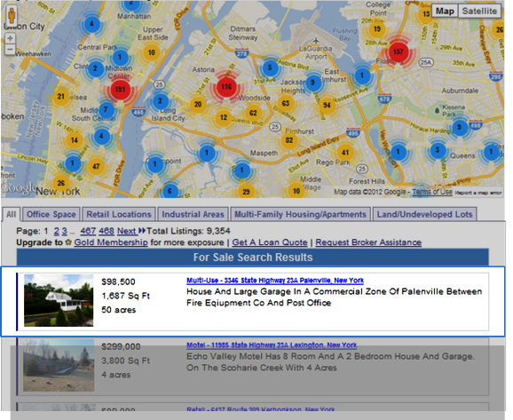
Task: Open the Retail Locations tab
Action: [119, 214]
